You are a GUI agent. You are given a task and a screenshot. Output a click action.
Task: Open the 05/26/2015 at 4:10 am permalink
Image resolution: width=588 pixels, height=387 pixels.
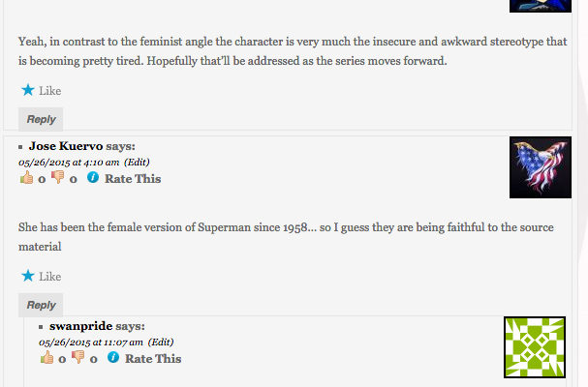pos(69,162)
